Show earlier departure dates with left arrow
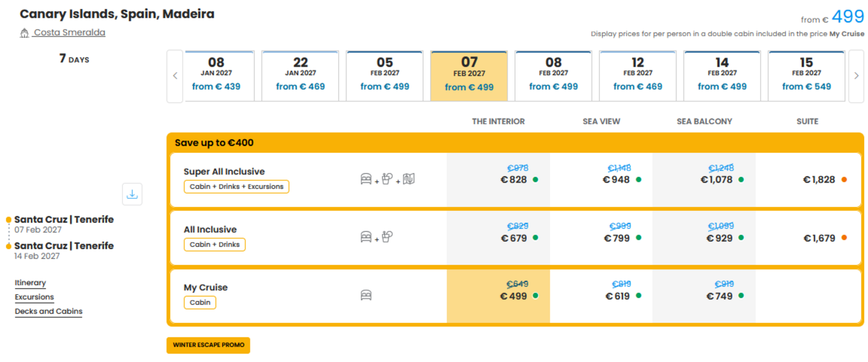 175,76
